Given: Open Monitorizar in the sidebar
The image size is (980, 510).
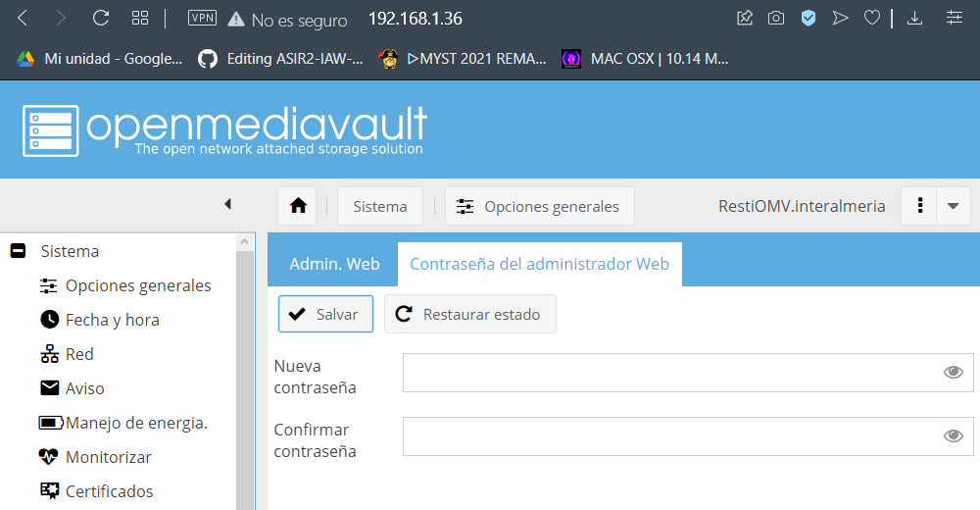Looking at the screenshot, I should [96, 457].
